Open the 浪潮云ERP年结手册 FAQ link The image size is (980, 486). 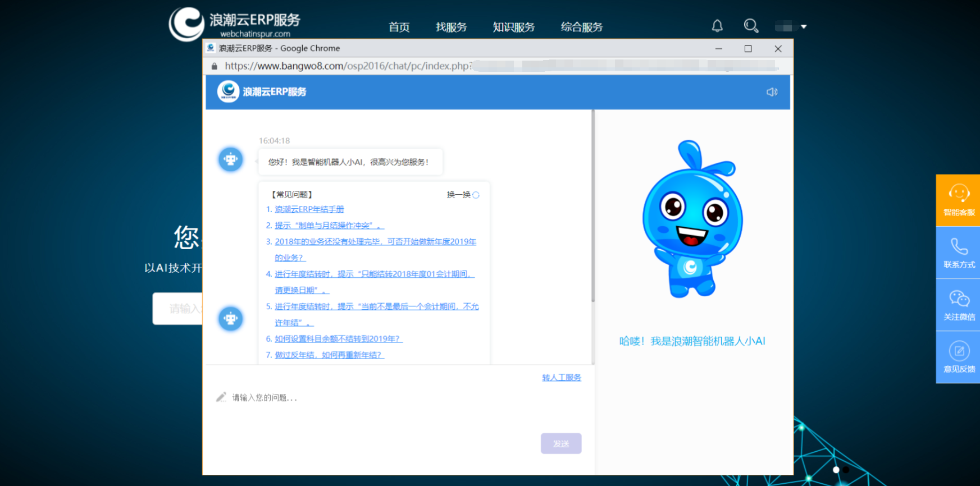point(309,209)
